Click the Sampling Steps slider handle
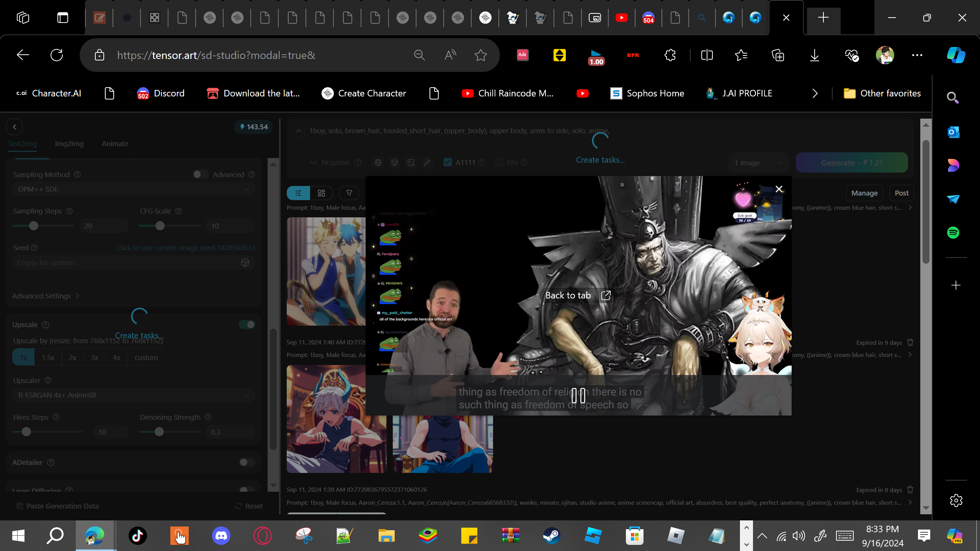Screen dimensions: 980x551 (34, 226)
